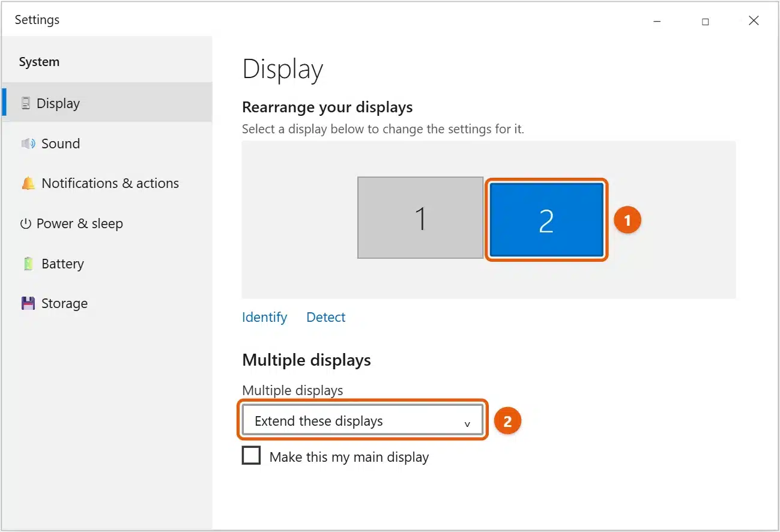780x532 pixels.
Task: Click the Multiple displays bold heading
Action: 306,360
